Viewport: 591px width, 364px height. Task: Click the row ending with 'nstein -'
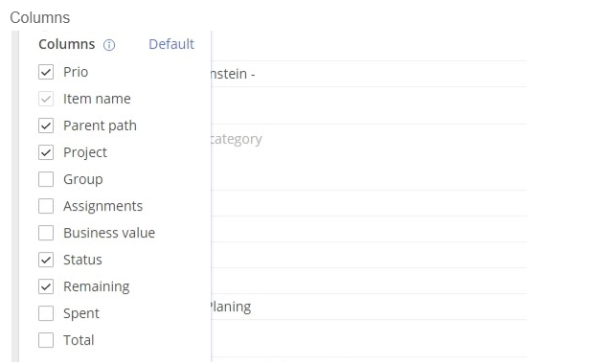(369, 74)
